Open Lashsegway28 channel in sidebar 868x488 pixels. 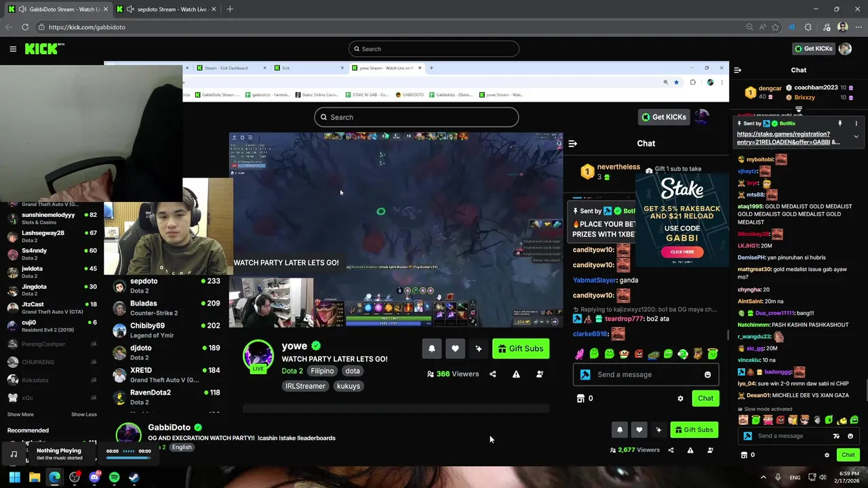52,237
